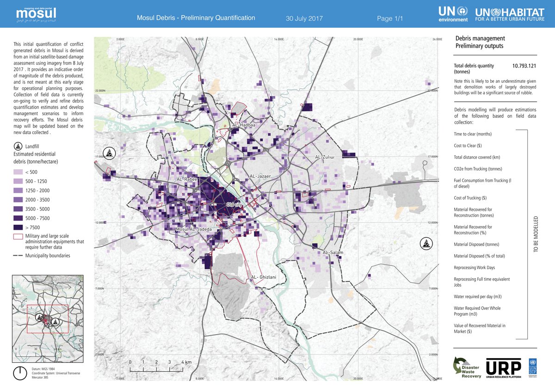The image size is (555, 392).
Task: Click the 'AL- Ghizlani' map label
Action: [x=263, y=277]
